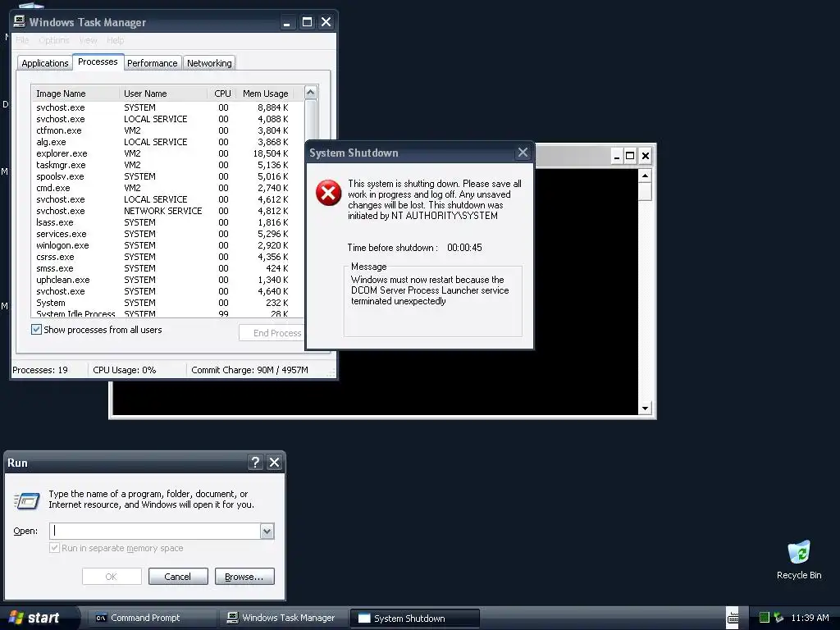840x630 pixels.
Task: Click the red error icon in System Shutdown
Action: click(x=328, y=193)
